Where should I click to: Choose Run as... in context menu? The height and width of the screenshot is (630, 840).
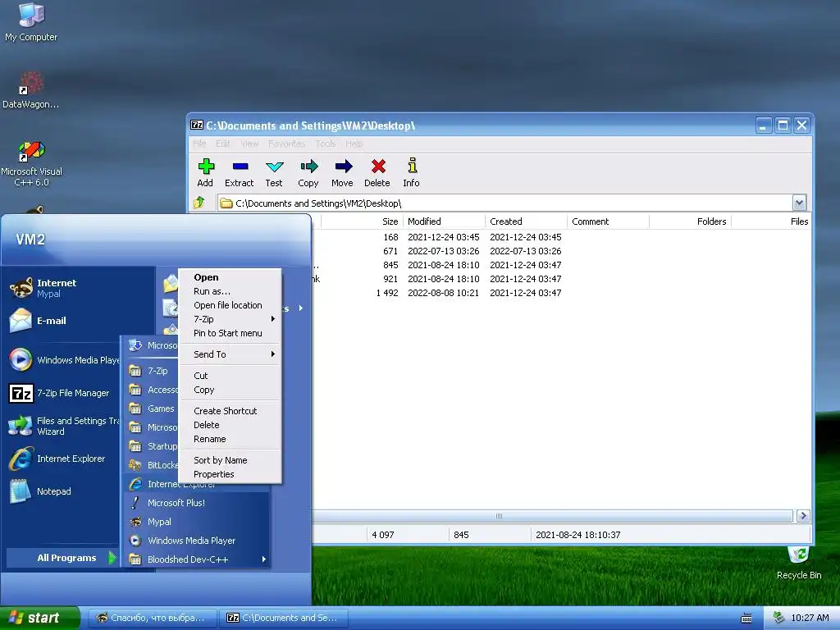[230, 291]
